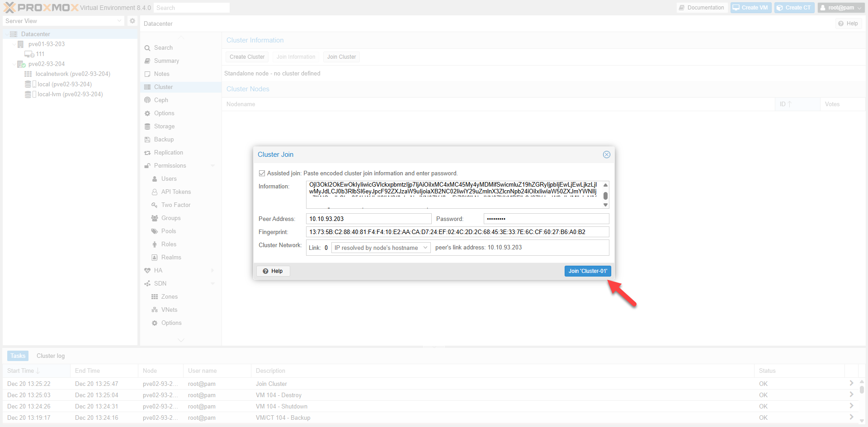
Task: Open the Replication section icon
Action: [147, 153]
